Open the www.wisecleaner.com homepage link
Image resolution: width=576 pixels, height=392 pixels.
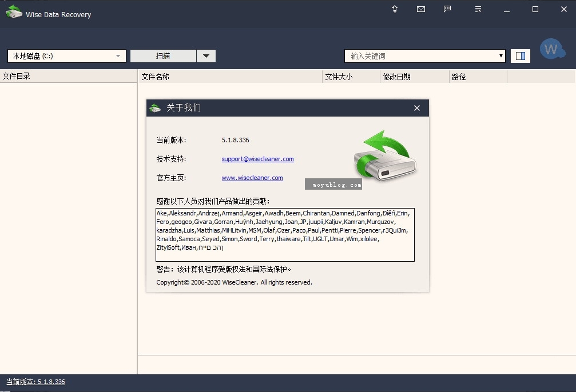click(x=252, y=178)
